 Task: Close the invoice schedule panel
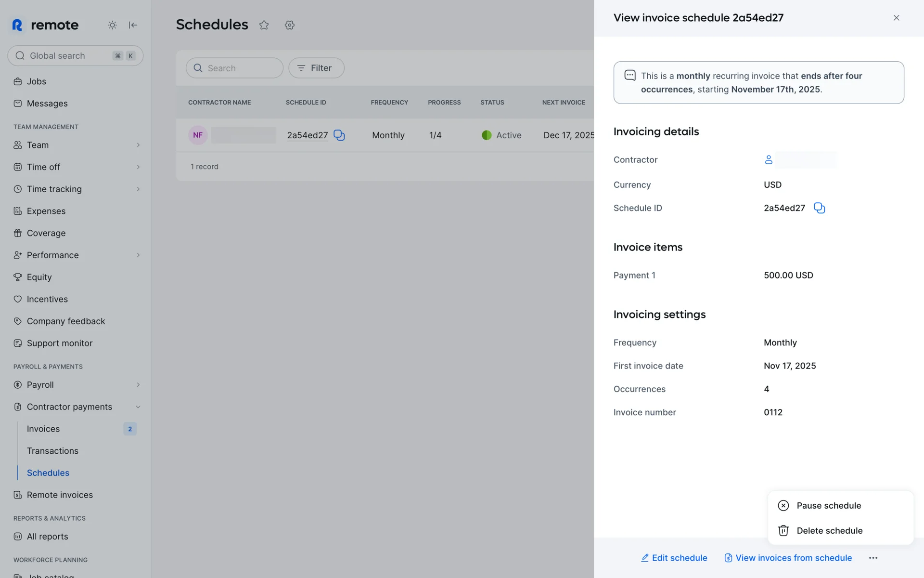896,18
